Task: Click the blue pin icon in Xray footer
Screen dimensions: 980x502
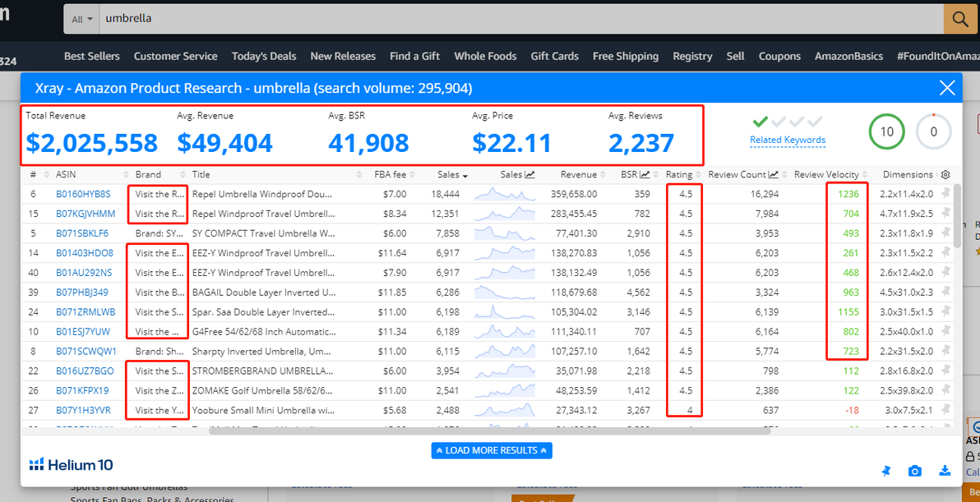Action: (885, 472)
